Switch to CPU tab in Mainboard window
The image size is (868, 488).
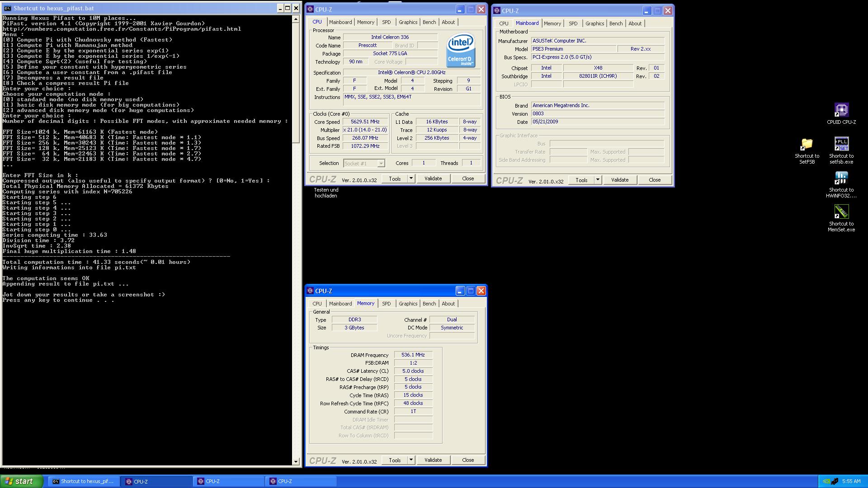pos(504,23)
